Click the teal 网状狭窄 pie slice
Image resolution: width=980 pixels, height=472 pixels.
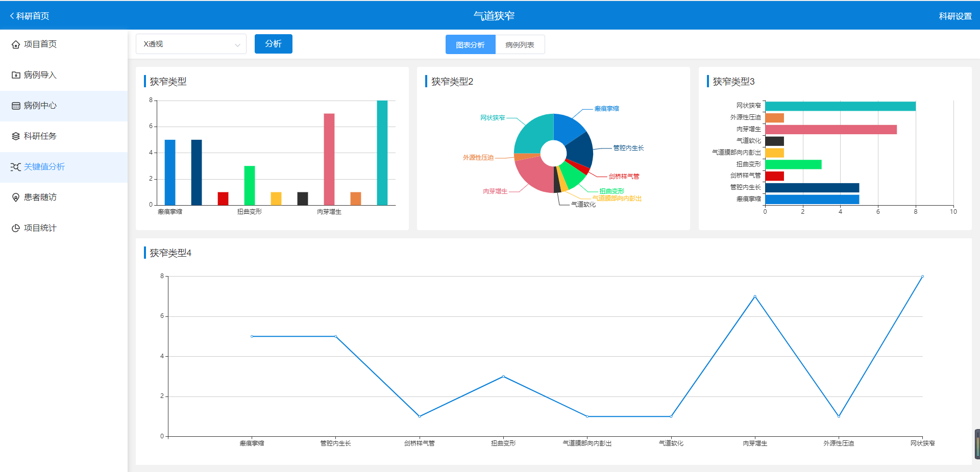pyautogui.click(x=533, y=133)
